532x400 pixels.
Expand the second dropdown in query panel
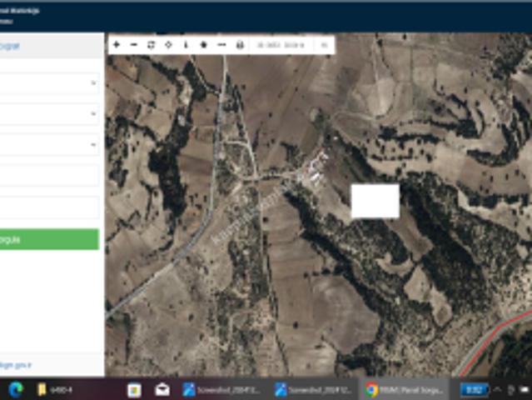(48, 114)
